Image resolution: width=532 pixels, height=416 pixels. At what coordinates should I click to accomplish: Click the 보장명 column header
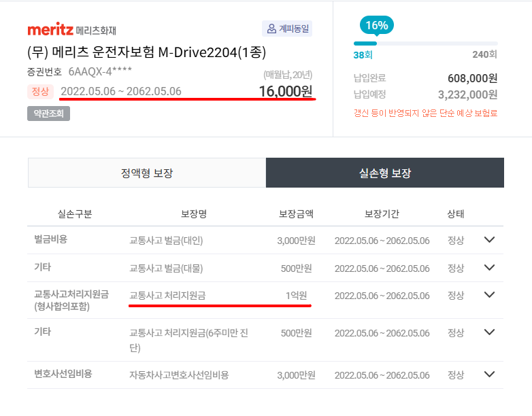click(x=194, y=214)
